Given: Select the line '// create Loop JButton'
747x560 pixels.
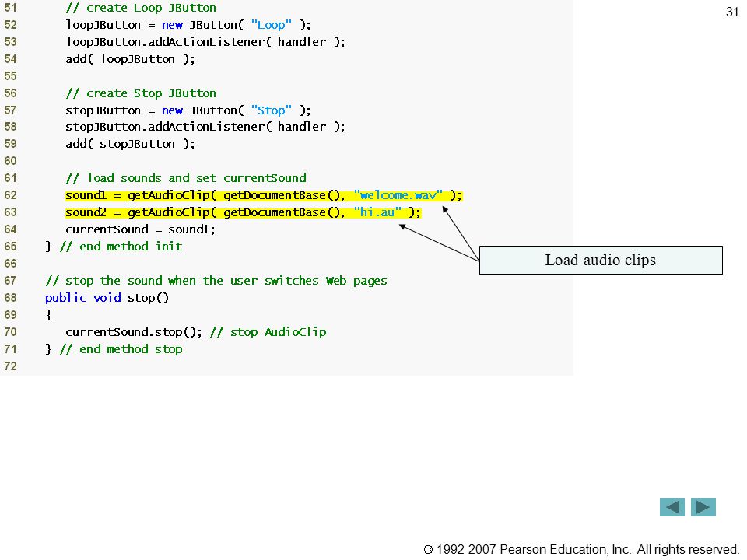Looking at the screenshot, I should 141,8.
